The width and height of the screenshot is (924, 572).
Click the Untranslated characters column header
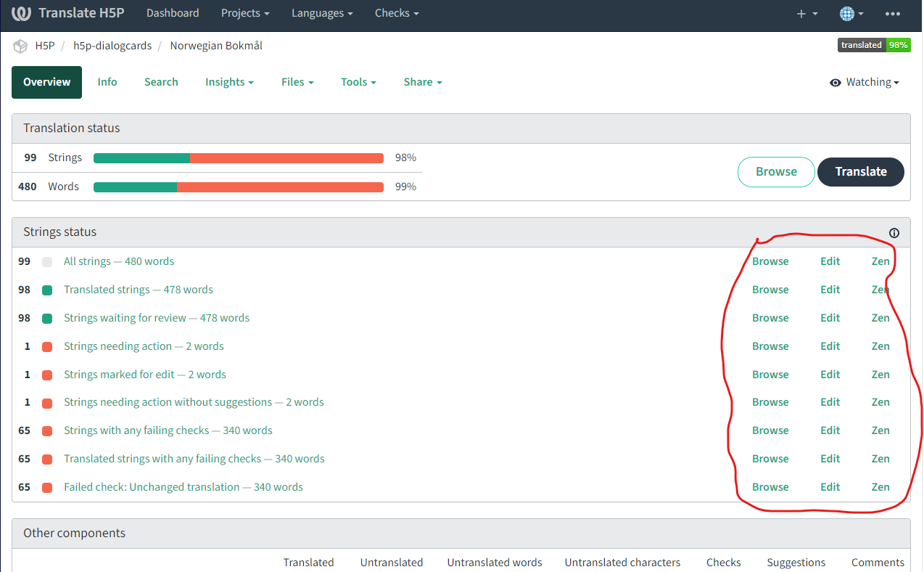623,563
